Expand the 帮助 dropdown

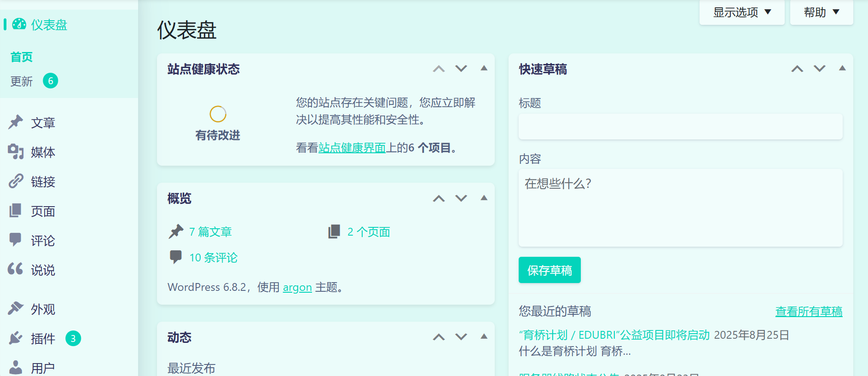821,12
